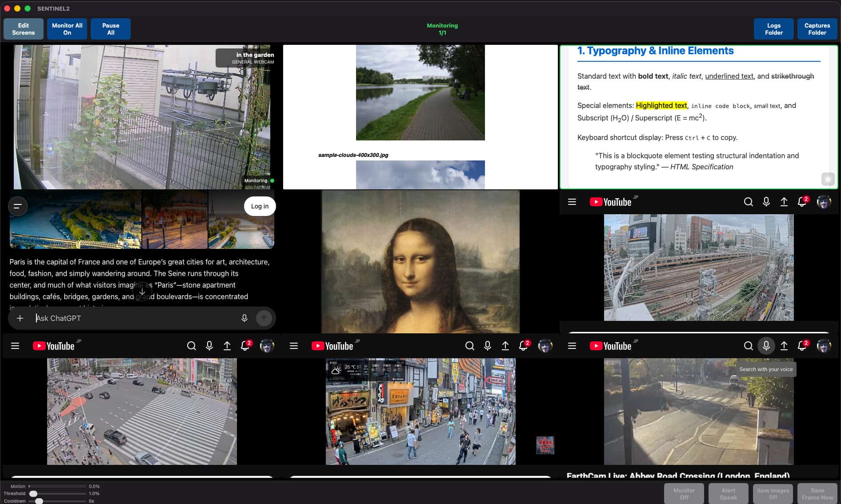Viewport: 841px width, 504px height.
Task: Click the plus attach icon in ChatGPT
Action: (x=20, y=318)
